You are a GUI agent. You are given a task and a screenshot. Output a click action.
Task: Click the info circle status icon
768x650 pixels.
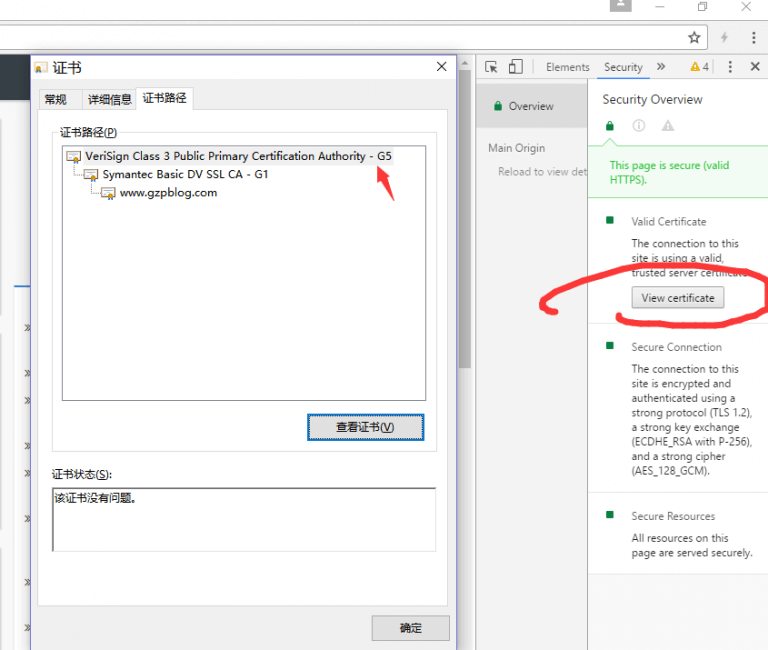tap(639, 126)
